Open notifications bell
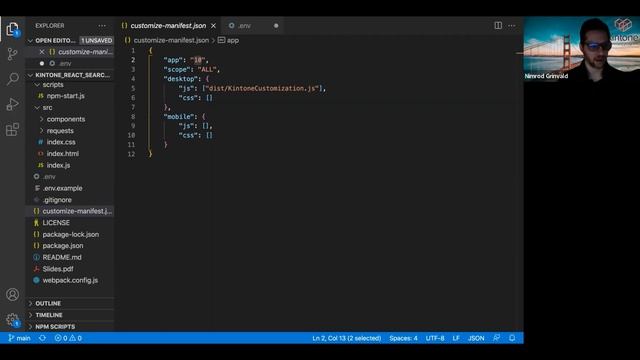 pos(512,338)
